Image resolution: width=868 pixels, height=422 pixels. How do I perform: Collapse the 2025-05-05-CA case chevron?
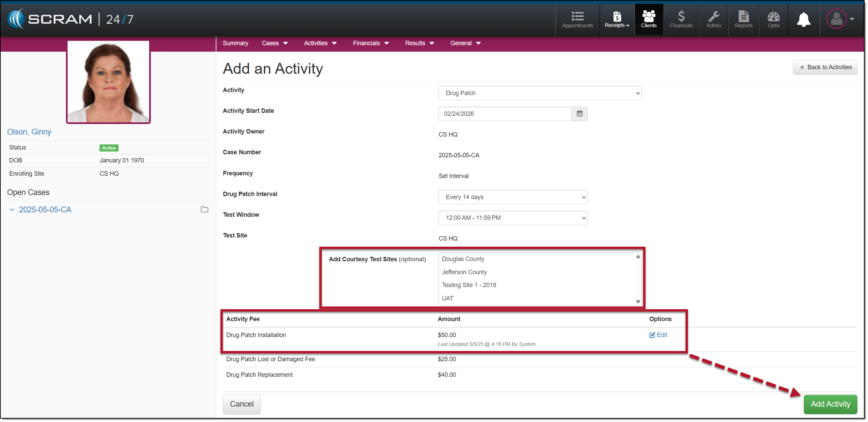[12, 210]
